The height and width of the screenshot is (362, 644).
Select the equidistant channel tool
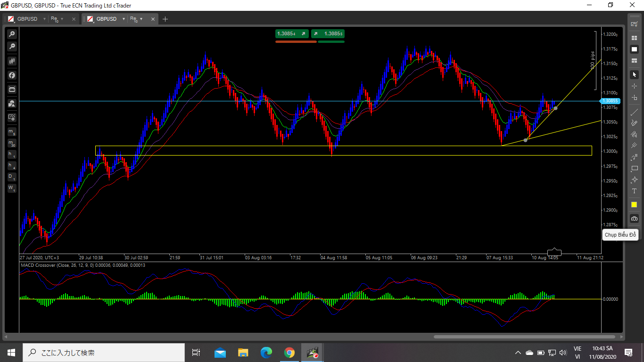pyautogui.click(x=634, y=146)
